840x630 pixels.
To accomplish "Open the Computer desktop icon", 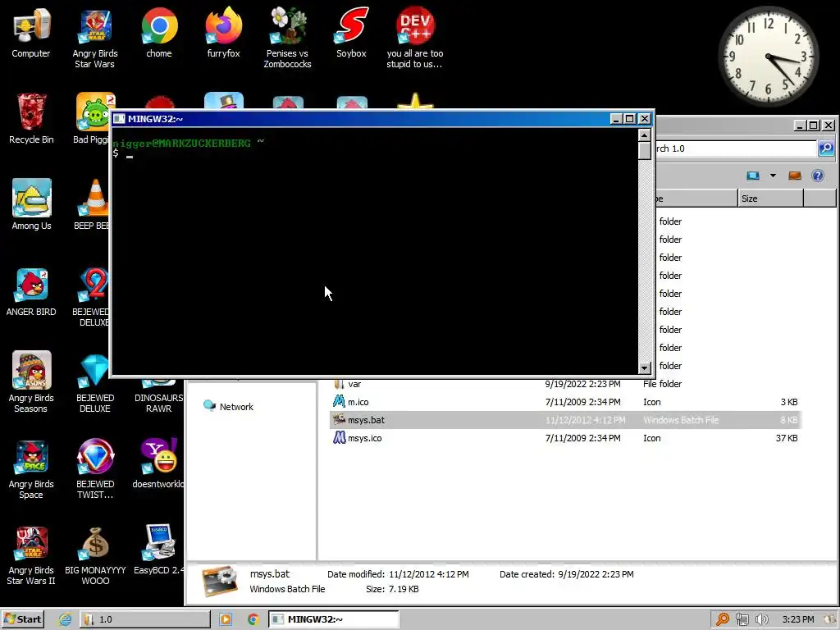I will 31,33.
